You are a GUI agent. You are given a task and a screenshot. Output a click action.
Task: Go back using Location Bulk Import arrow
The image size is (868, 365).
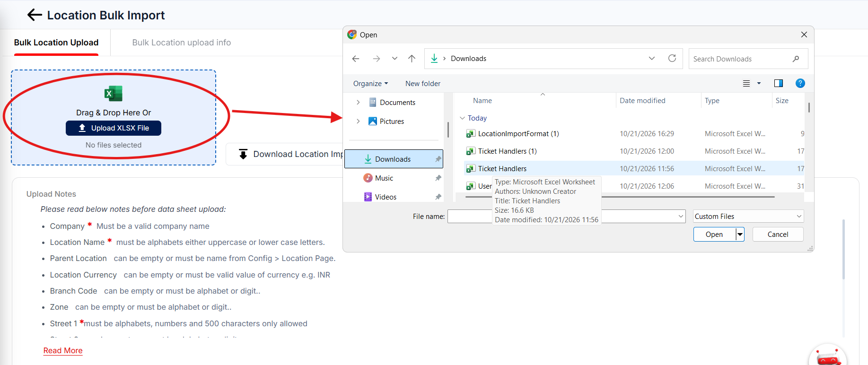click(x=35, y=15)
